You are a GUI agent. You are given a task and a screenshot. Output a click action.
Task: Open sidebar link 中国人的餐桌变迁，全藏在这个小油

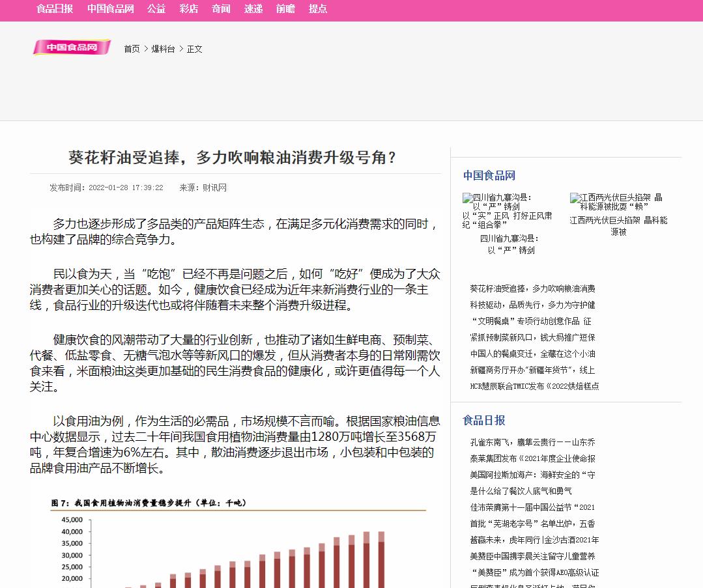tap(532, 354)
